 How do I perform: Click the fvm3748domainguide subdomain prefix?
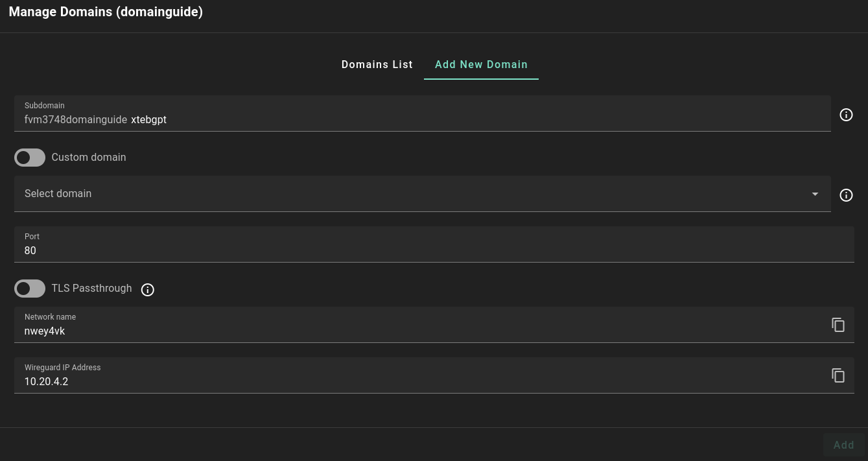[75, 120]
